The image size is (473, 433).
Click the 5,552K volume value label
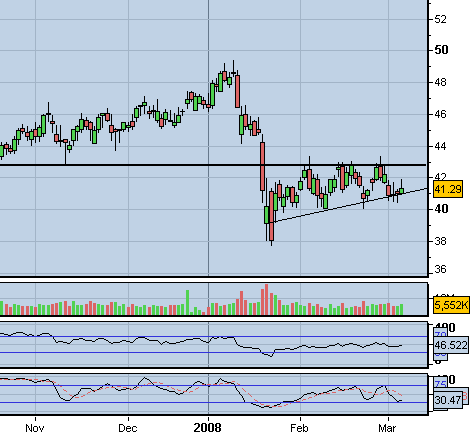451,305
